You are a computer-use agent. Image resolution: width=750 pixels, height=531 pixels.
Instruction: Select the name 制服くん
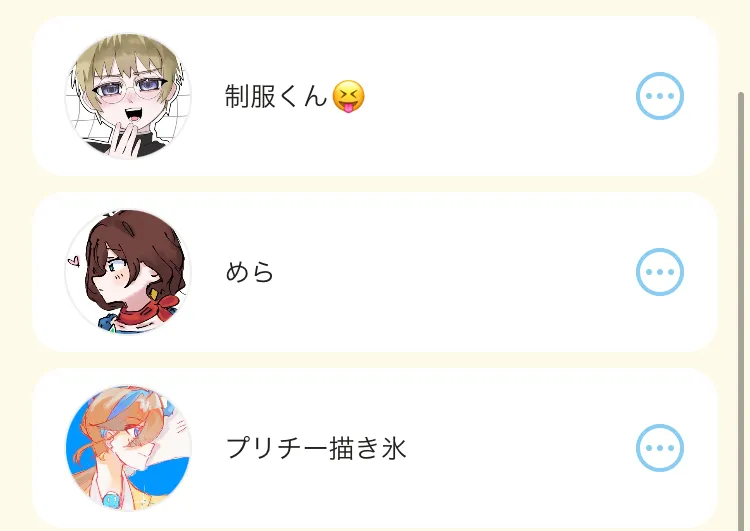tap(276, 96)
